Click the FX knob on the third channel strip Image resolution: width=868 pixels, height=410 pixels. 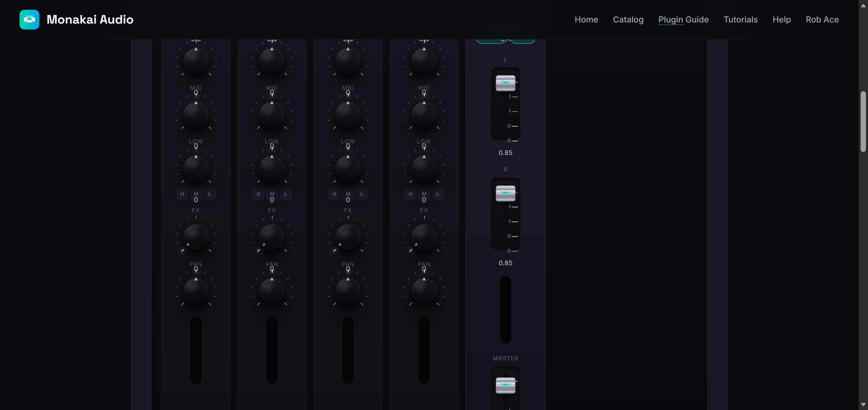[x=348, y=237]
